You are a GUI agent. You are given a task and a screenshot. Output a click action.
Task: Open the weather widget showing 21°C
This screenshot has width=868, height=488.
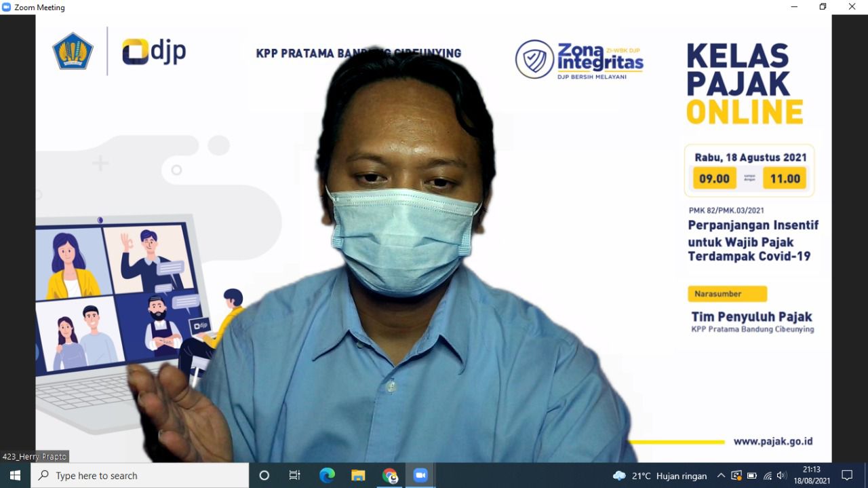click(x=659, y=476)
